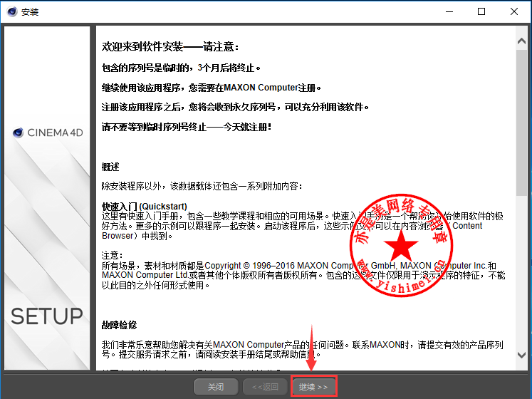Click the scrollbar up arrow

click(x=522, y=40)
